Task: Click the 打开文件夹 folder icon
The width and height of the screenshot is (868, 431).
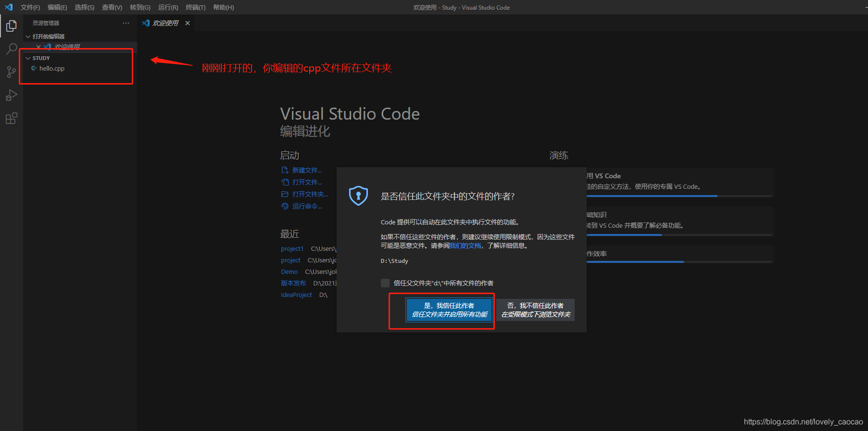Action: [x=285, y=194]
